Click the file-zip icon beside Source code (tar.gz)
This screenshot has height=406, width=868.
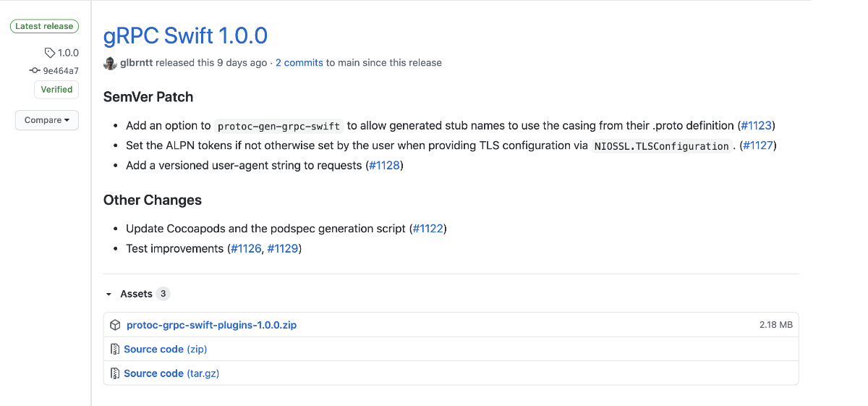point(115,373)
